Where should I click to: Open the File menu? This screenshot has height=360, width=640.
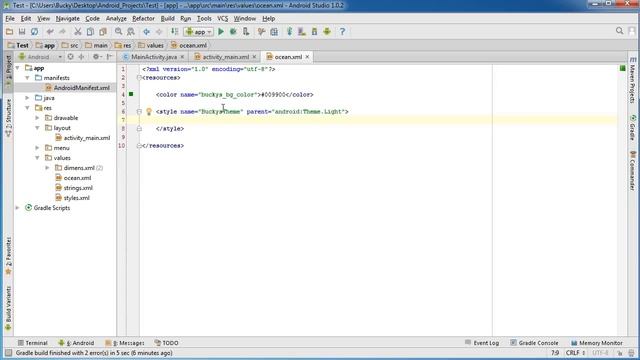pos(10,18)
